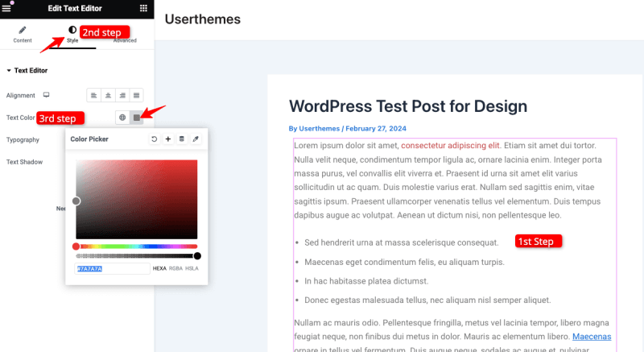Image resolution: width=644 pixels, height=352 pixels.
Task: Open the Userthemes author link
Action: tap(319, 129)
